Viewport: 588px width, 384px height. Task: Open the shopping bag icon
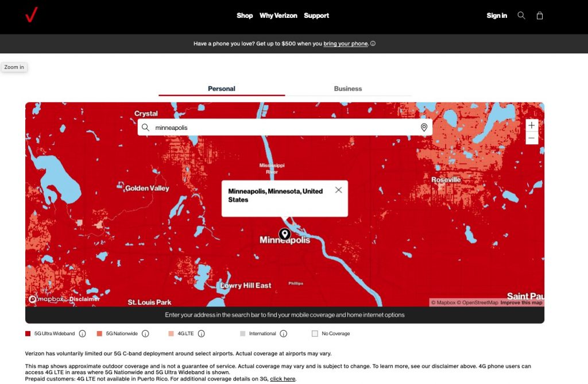tap(540, 16)
